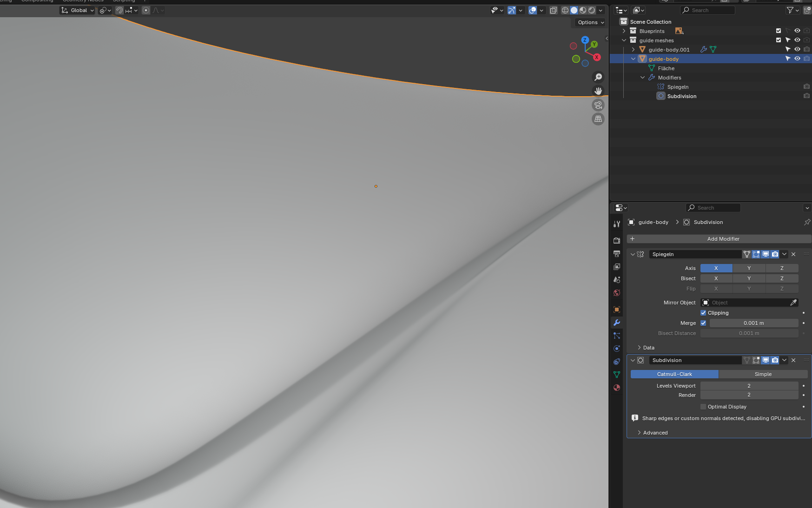The width and height of the screenshot is (812, 508).
Task: Expand the Blueprints collection
Action: 624,31
